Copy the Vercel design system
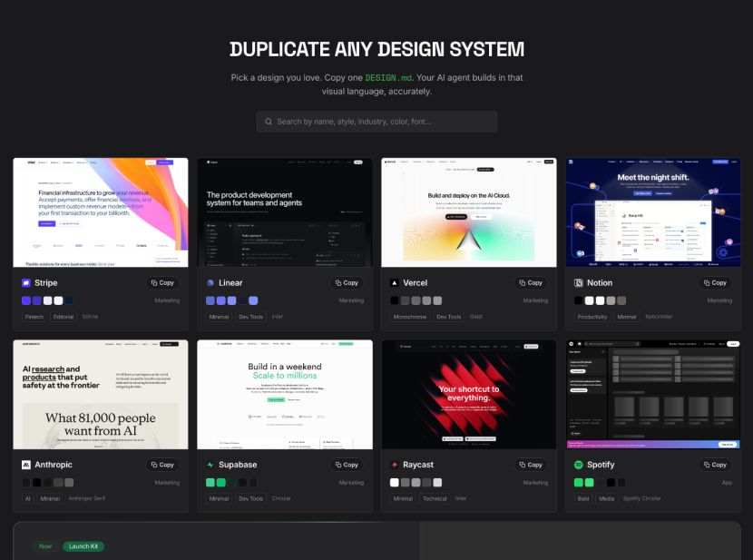The width and height of the screenshot is (753, 560). coord(531,283)
